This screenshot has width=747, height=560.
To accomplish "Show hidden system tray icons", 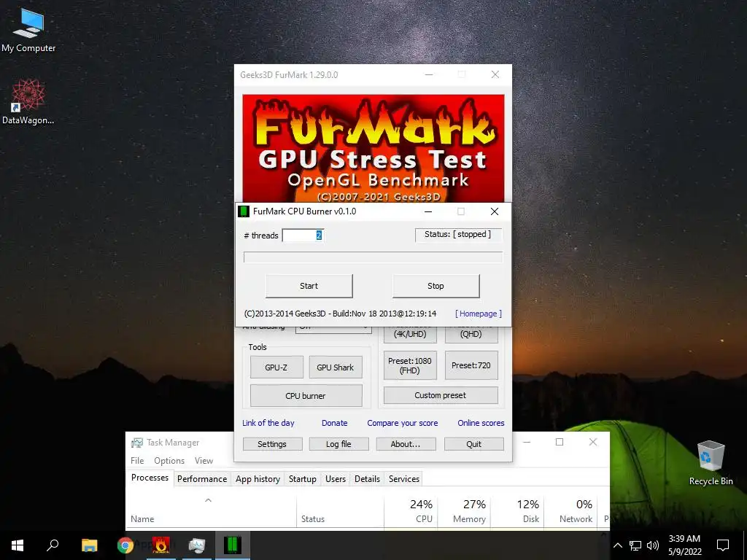I will [x=617, y=545].
